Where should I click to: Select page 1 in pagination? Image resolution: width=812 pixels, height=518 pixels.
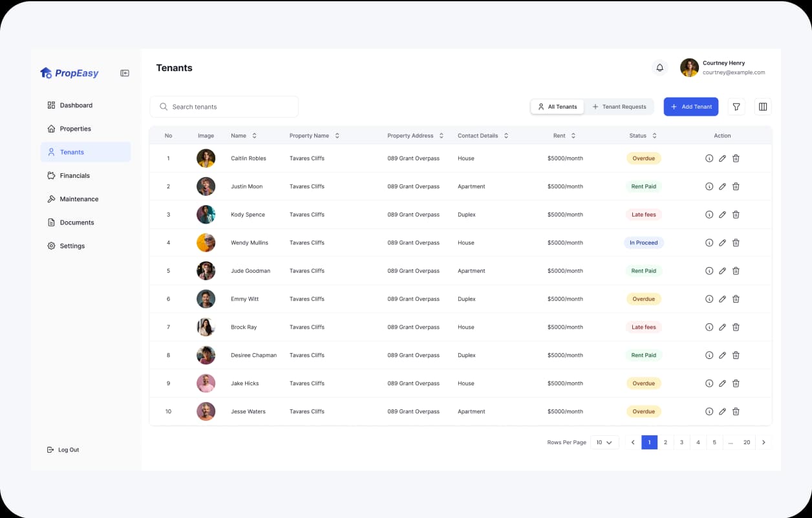(649, 442)
